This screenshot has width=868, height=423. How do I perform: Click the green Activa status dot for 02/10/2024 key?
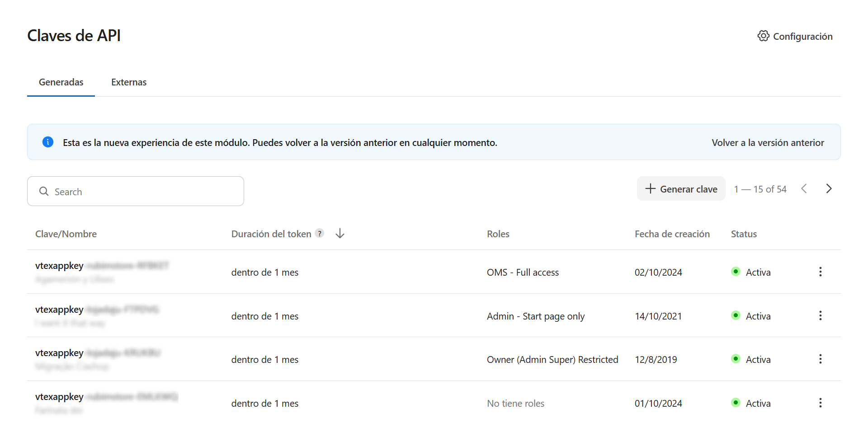click(736, 272)
